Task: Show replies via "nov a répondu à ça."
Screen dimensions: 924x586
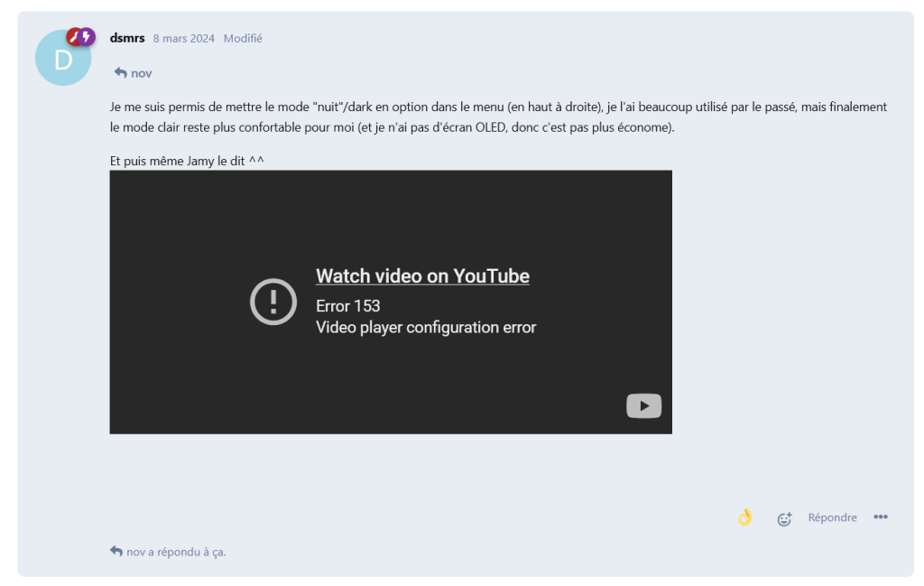Action: coord(176,552)
